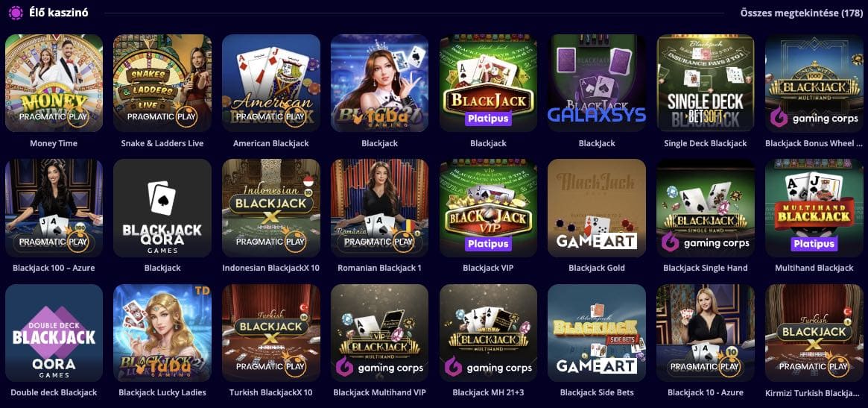Click the purple Élő kaszinó section icon

(16, 12)
